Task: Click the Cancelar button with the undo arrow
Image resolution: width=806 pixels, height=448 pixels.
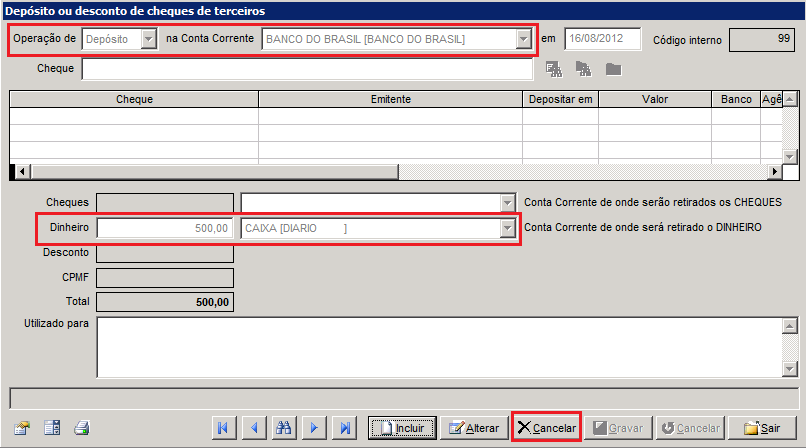Action: click(690, 427)
